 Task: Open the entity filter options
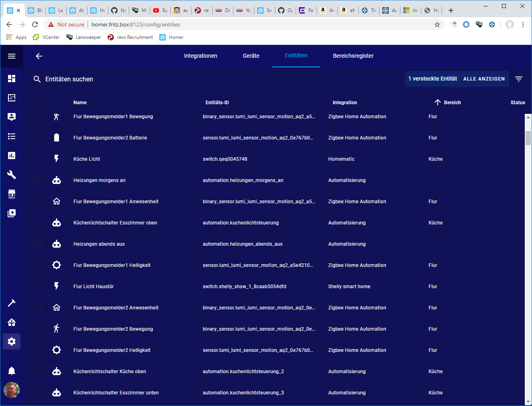coord(519,79)
